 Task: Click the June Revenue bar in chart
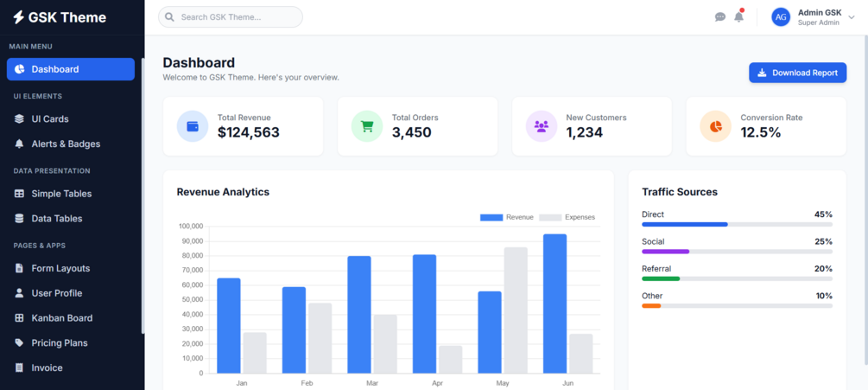[554, 304]
